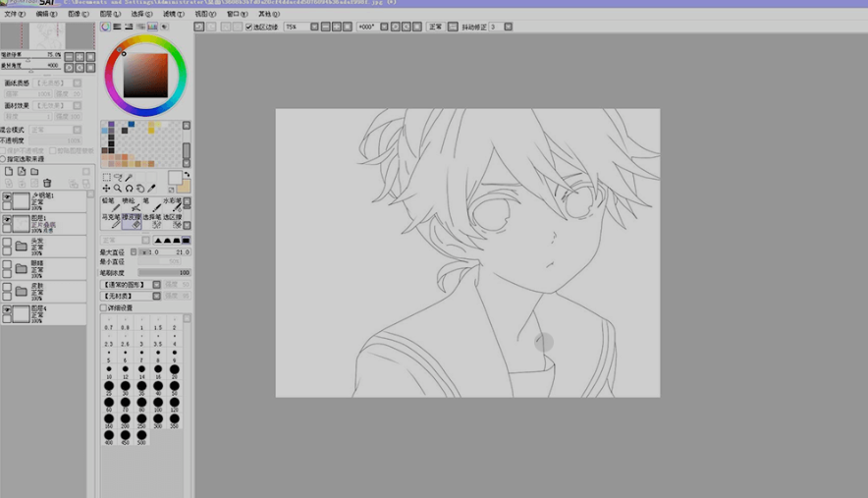The height and width of the screenshot is (498, 868).
Task: Select the lasso selection tool
Action: click(x=118, y=177)
